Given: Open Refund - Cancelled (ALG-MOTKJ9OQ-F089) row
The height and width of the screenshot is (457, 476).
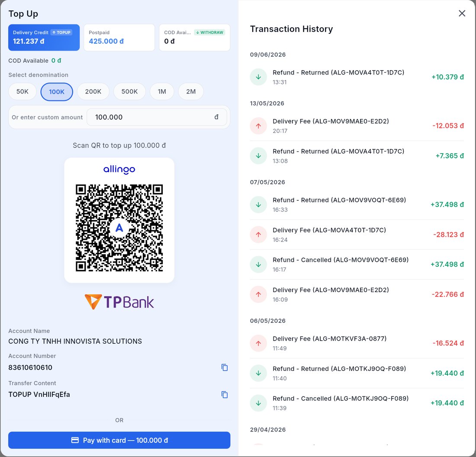Looking at the screenshot, I should [x=357, y=403].
